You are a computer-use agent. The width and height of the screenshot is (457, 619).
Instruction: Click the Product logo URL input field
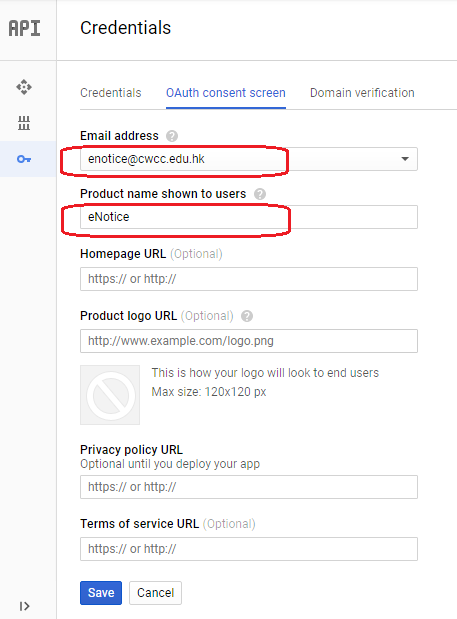tap(249, 341)
